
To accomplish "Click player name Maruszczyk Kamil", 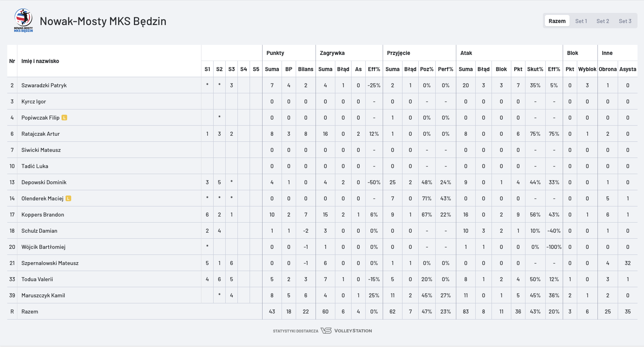I will 43,295.
